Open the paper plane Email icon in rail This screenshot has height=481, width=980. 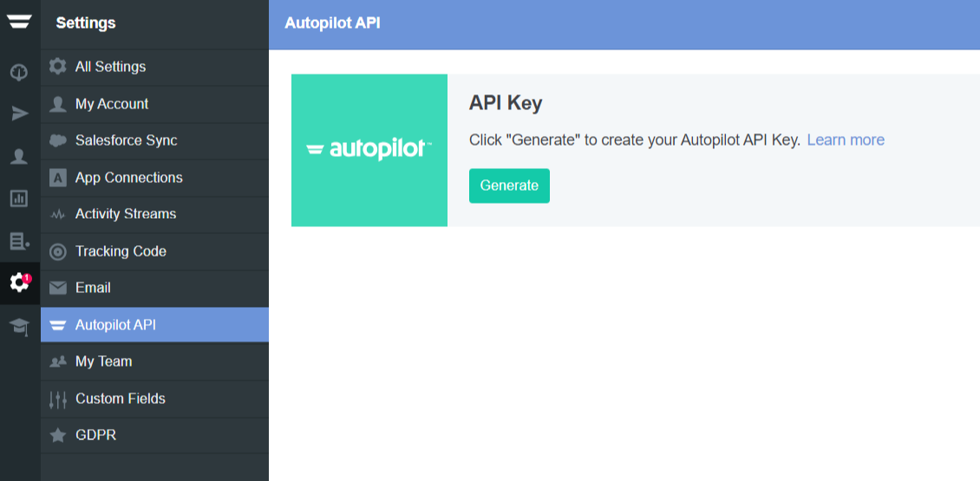tap(19, 114)
